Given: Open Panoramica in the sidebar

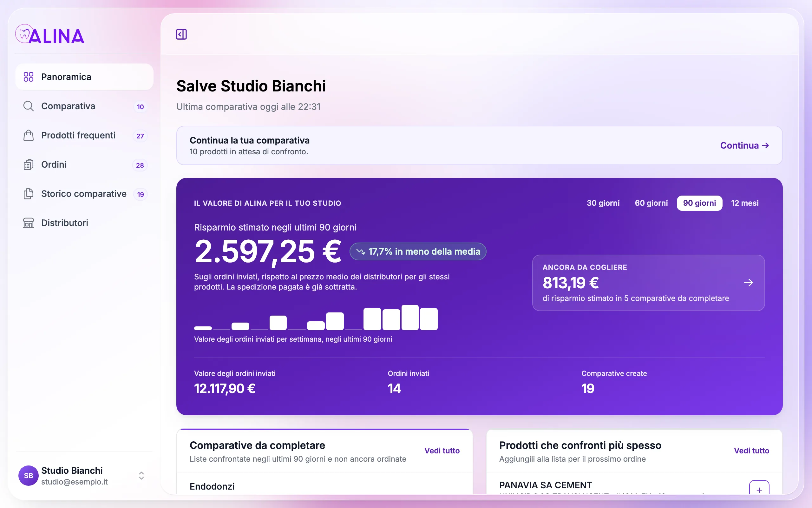Looking at the screenshot, I should coord(85,77).
